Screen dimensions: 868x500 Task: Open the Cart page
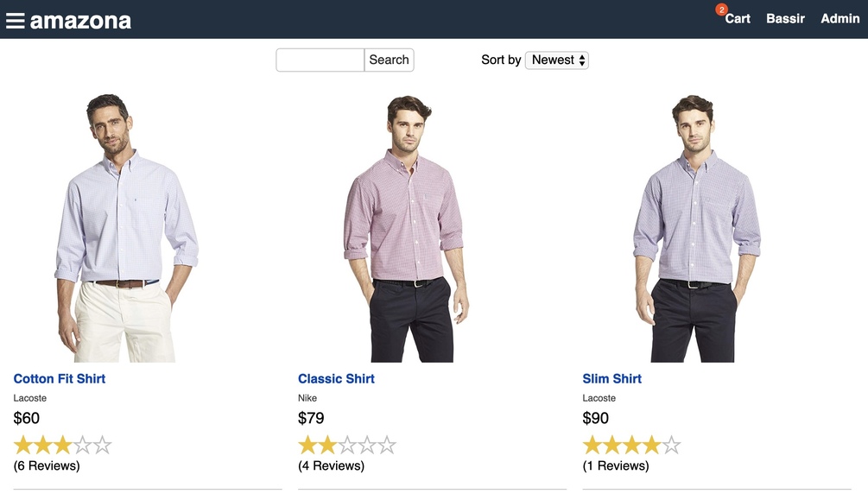tap(738, 19)
